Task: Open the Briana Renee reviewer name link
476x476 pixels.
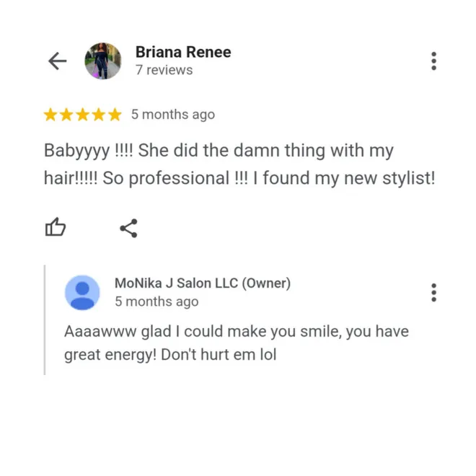Action: [183, 52]
